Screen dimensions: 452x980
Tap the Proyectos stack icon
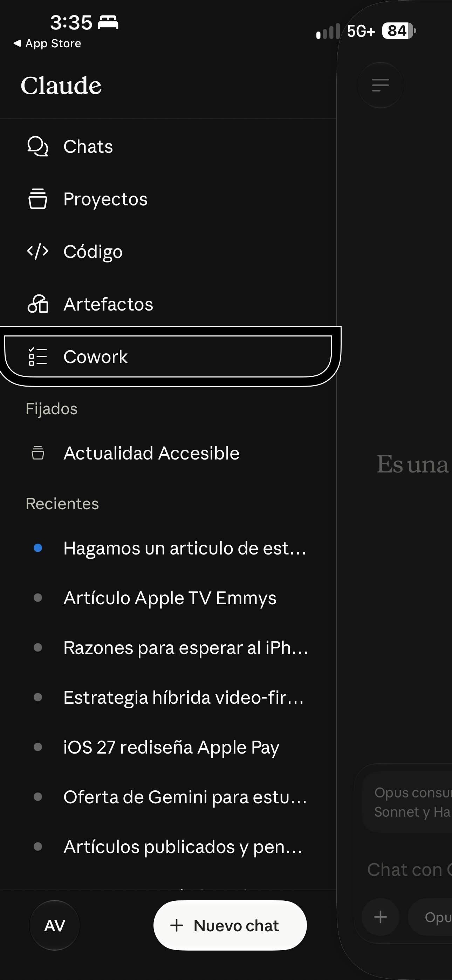[x=38, y=199]
